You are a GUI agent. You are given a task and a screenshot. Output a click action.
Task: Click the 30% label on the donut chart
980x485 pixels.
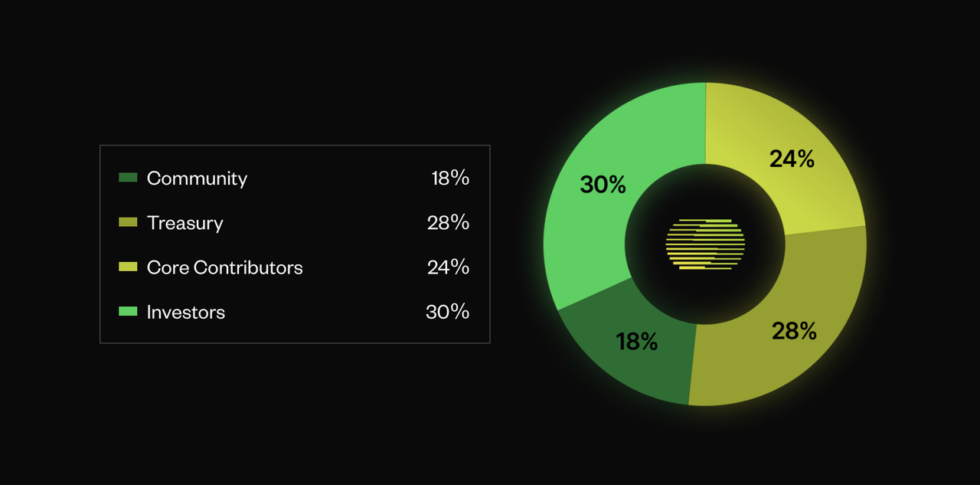click(603, 185)
